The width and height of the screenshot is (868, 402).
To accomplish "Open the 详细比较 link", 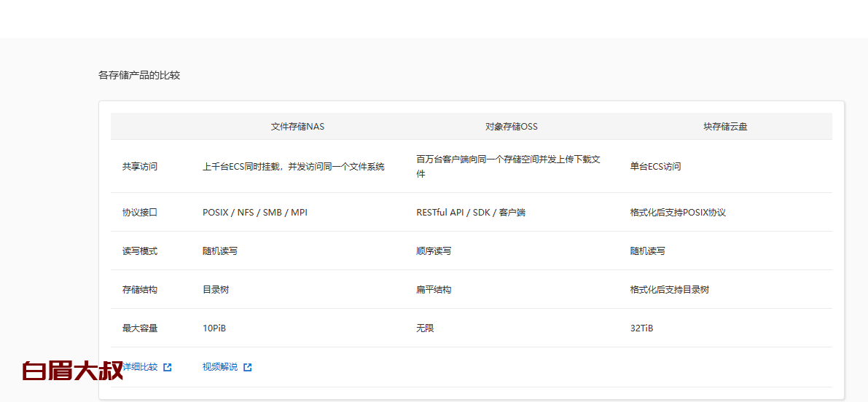I will [x=140, y=367].
